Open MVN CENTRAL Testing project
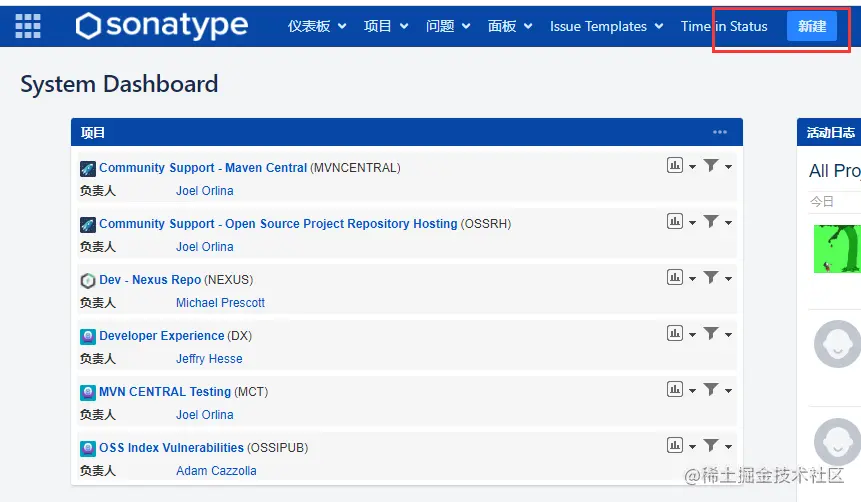The width and height of the screenshot is (861, 502). pyautogui.click(x=165, y=392)
